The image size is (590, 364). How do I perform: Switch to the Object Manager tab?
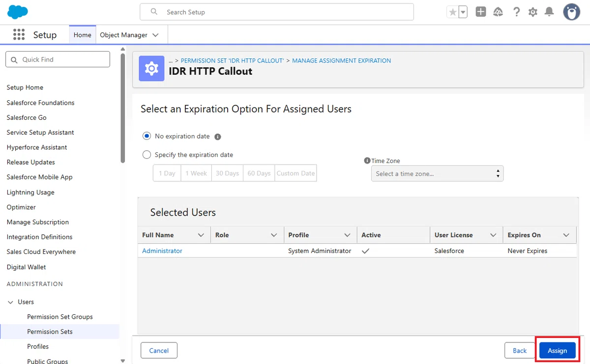click(123, 35)
